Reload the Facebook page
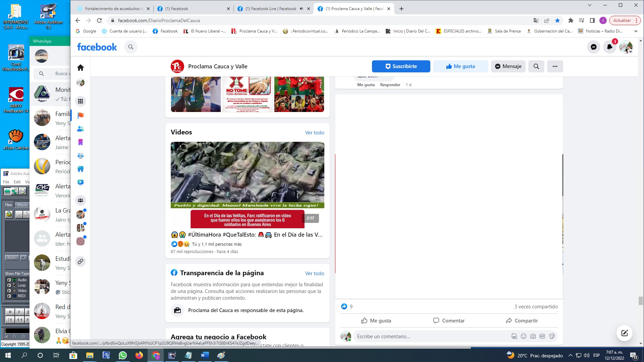The height and width of the screenshot is (362, 644). tap(99, 20)
